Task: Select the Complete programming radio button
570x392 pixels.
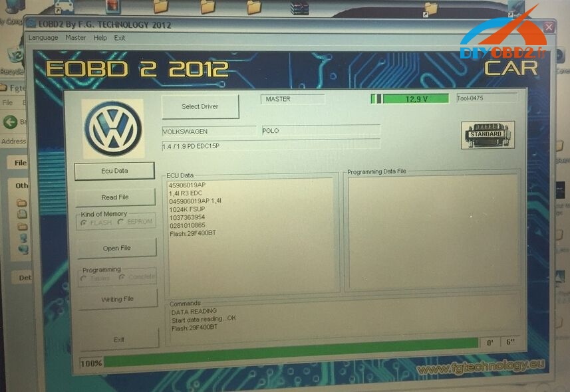Action: 122,277
